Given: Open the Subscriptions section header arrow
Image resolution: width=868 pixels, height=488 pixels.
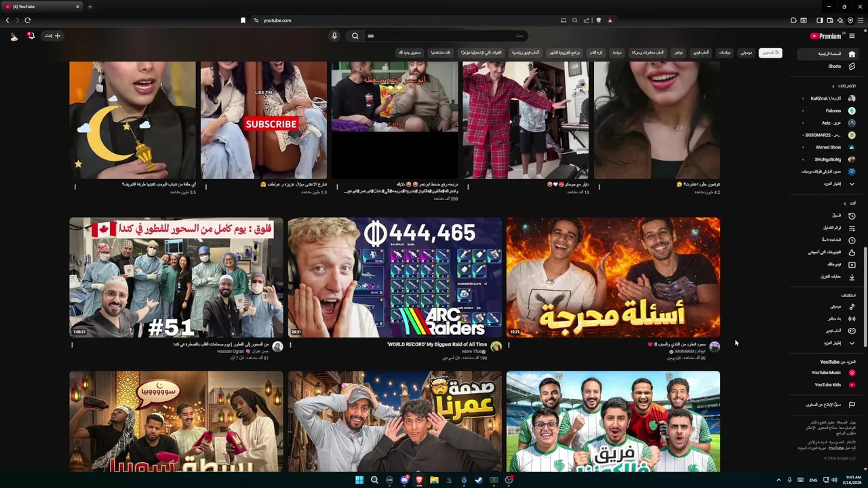Looking at the screenshot, I should tap(833, 86).
